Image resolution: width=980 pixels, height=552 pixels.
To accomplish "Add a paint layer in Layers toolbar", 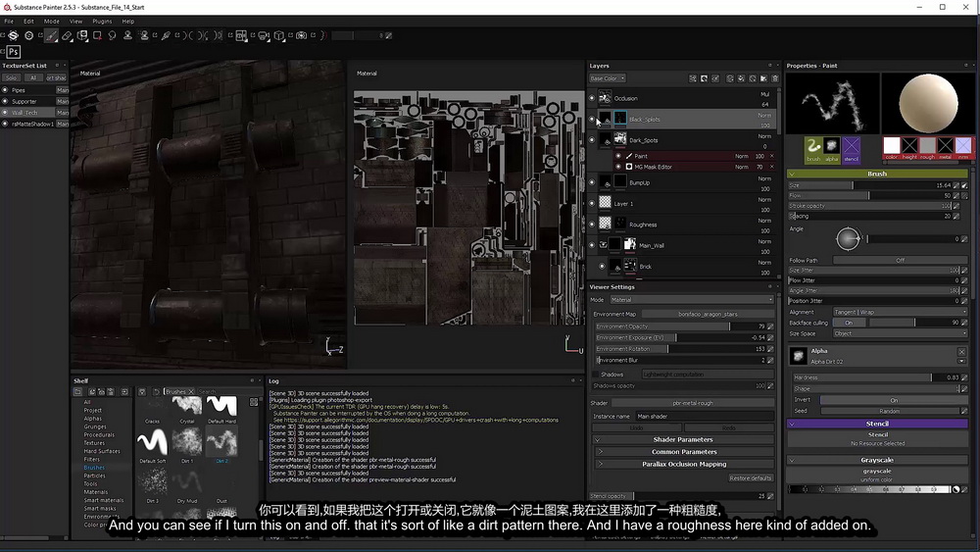I will (729, 78).
